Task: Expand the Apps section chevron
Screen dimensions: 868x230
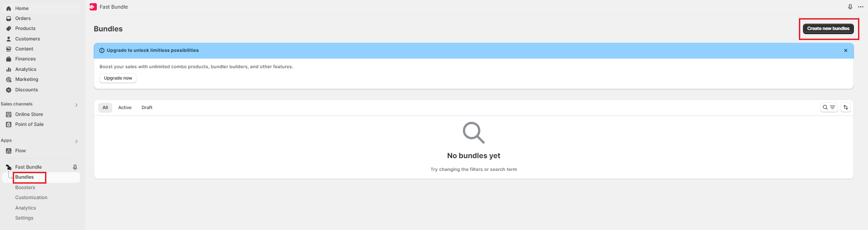Action: pos(76,141)
